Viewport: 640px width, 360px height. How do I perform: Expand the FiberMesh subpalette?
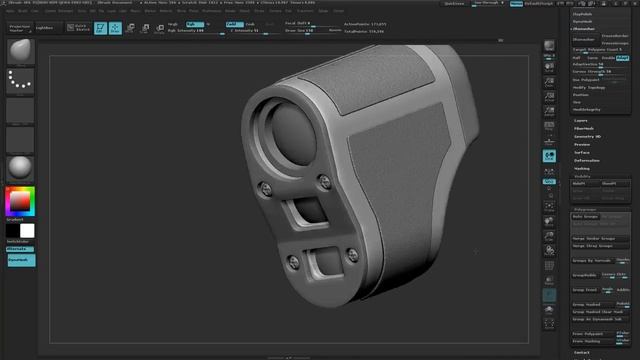[584, 129]
